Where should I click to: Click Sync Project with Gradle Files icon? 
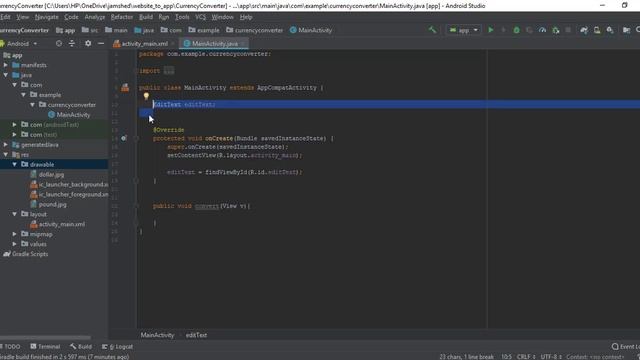[x=584, y=30]
